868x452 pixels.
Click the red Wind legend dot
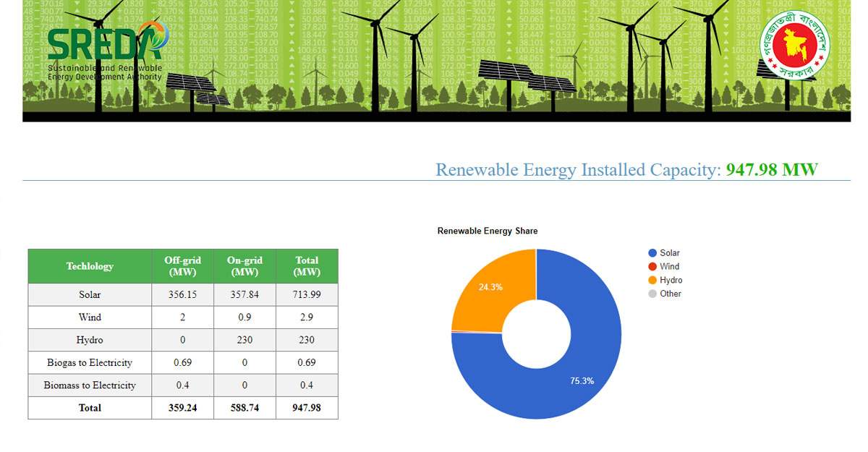pyautogui.click(x=652, y=267)
